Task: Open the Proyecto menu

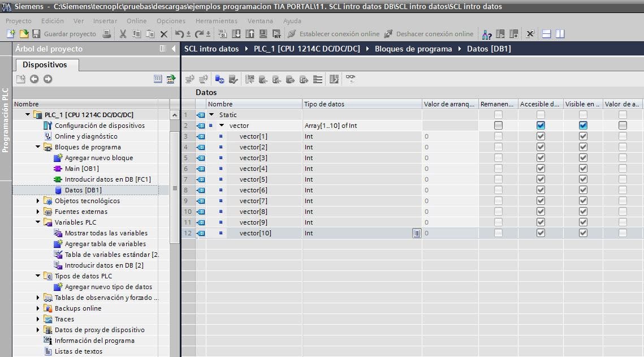Action: [19, 20]
